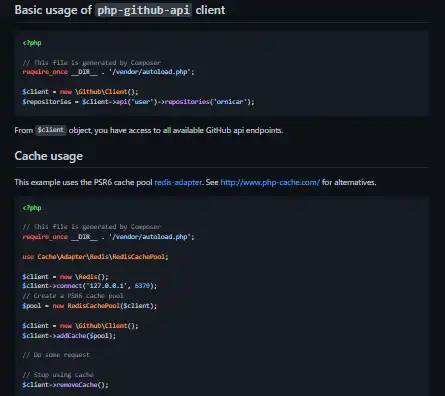The height and width of the screenshot is (396, 445).
Task: Click the '$pool = new RedisCachePool($client);' line
Action: click(x=89, y=306)
